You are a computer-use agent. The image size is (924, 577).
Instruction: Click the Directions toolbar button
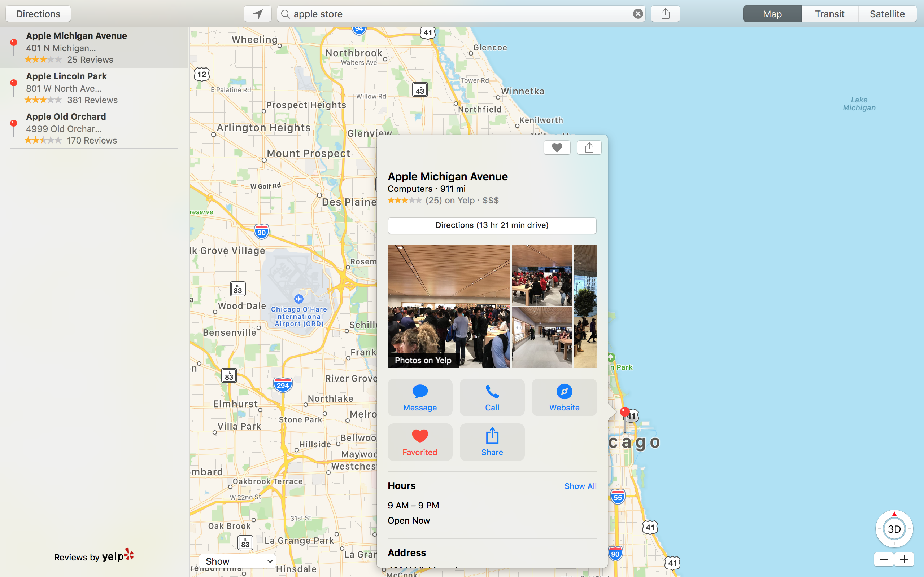[38, 14]
